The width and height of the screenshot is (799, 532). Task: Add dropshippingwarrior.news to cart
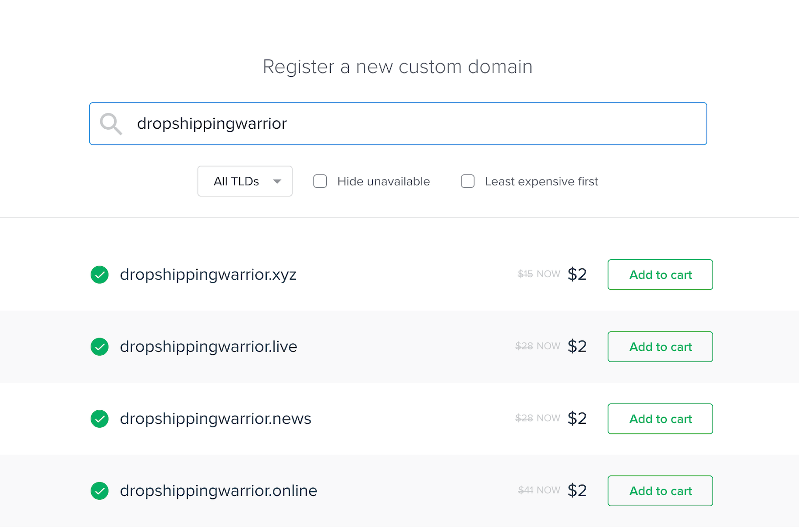click(x=660, y=419)
